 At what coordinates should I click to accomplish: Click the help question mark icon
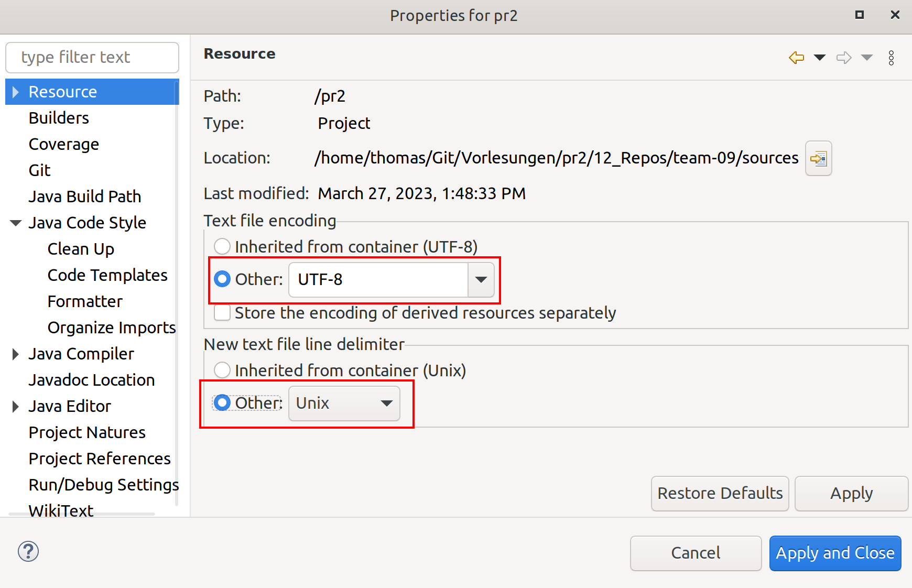[28, 551]
